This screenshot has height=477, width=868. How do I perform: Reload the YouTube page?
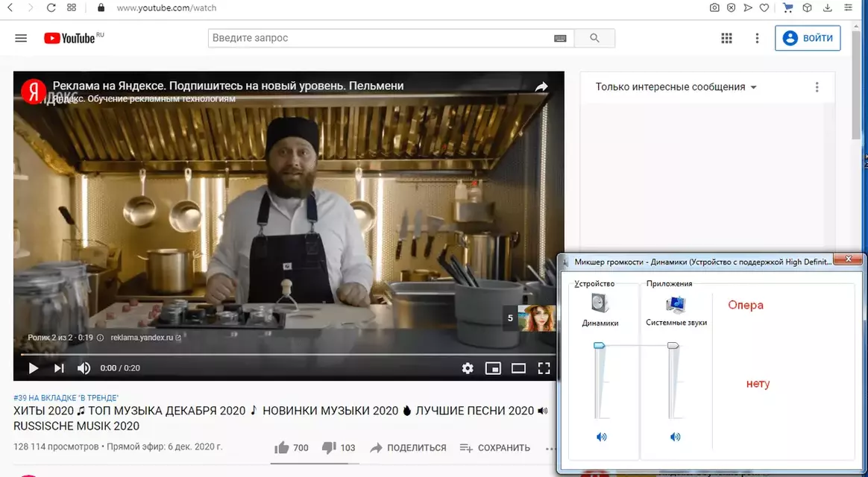(x=51, y=7)
